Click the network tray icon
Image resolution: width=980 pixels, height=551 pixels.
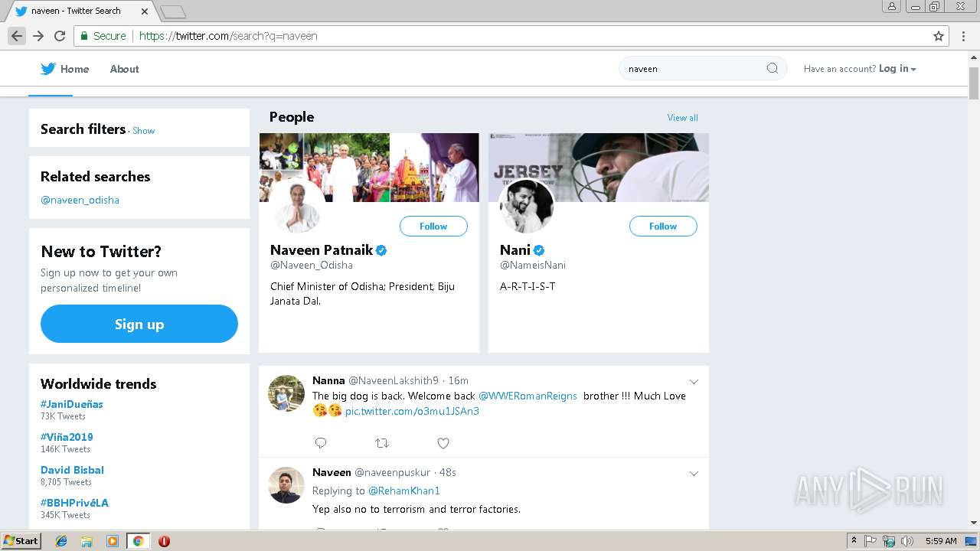pyautogui.click(x=889, y=541)
